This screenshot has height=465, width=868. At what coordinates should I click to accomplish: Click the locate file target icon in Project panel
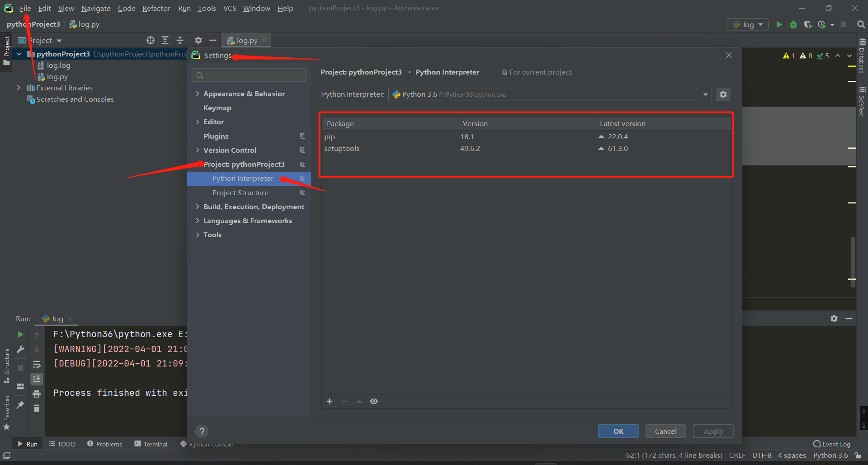pyautogui.click(x=151, y=40)
